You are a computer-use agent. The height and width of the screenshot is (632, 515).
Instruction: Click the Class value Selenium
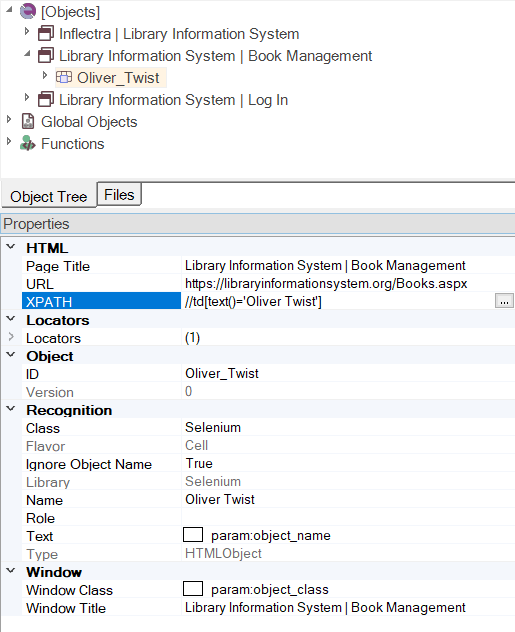(213, 427)
